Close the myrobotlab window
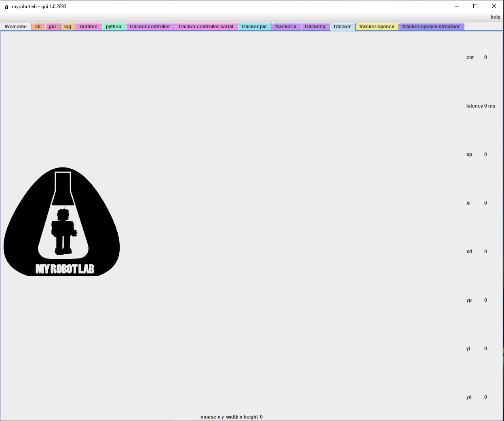This screenshot has height=421, width=504. pyautogui.click(x=494, y=6)
